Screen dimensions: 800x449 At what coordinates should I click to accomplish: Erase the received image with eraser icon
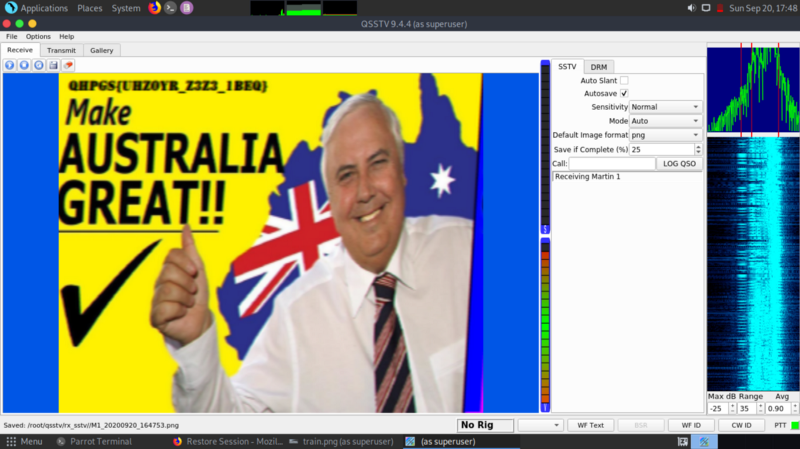click(x=68, y=65)
